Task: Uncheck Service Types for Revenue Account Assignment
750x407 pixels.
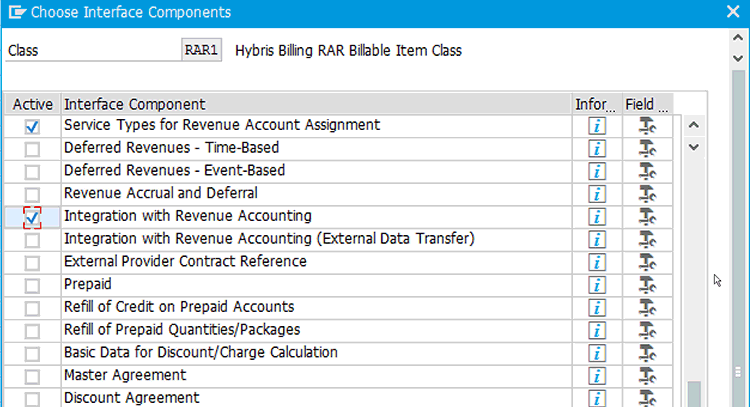Action: [33, 126]
